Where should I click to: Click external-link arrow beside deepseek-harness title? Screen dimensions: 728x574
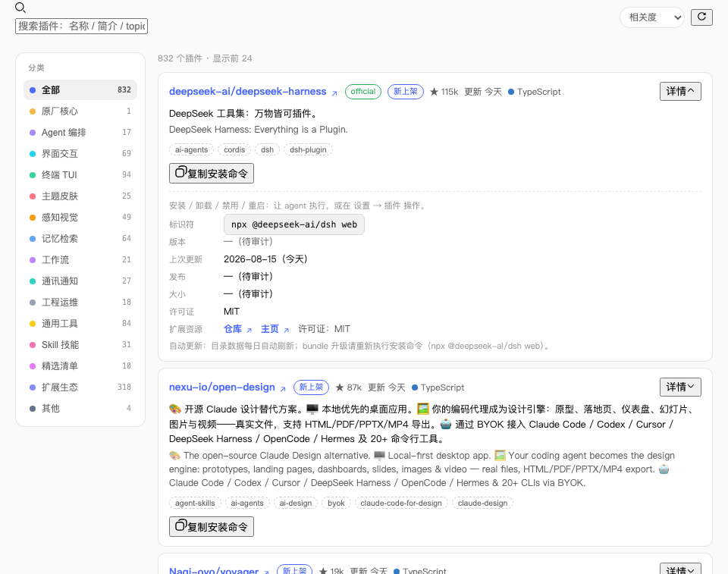click(x=334, y=93)
